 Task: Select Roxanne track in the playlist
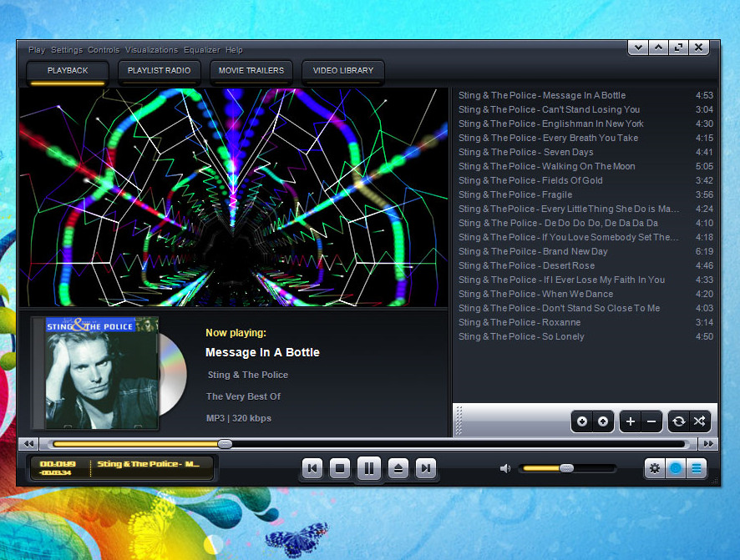pos(585,322)
